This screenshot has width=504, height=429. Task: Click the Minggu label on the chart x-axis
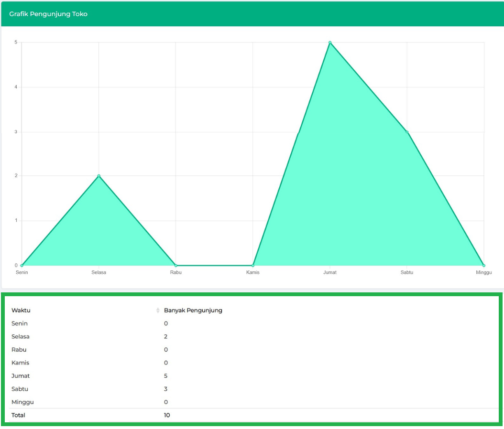pos(483,273)
